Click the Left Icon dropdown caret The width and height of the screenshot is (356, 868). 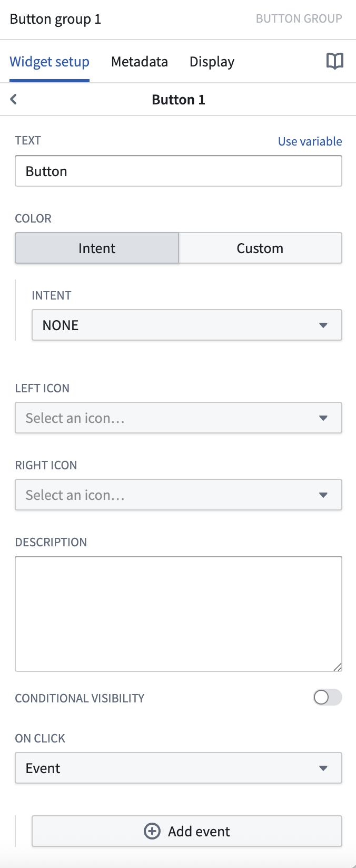coord(323,418)
